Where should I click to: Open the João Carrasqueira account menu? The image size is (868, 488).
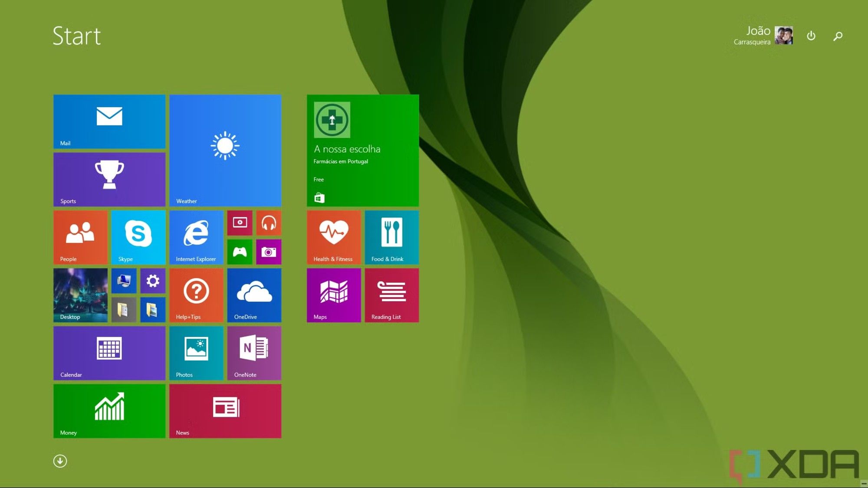(763, 35)
